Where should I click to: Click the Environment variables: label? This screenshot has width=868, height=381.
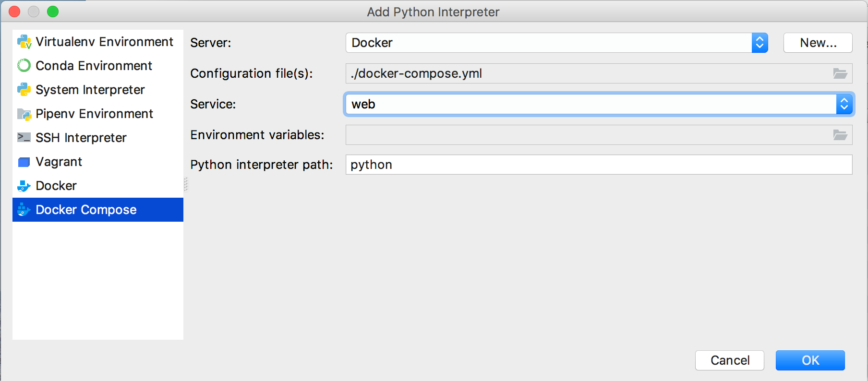pyautogui.click(x=257, y=135)
